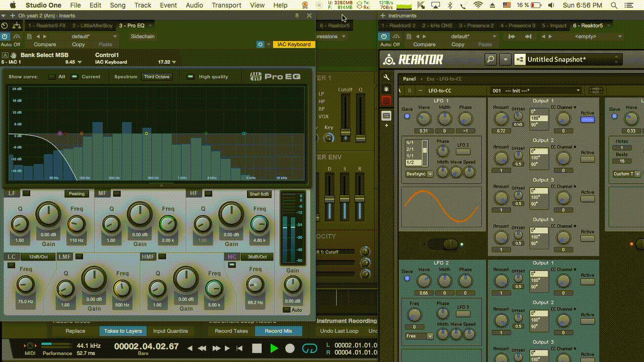Enable Show curve All checkbox
Viewport: 644px width, 362px height.
click(52, 77)
